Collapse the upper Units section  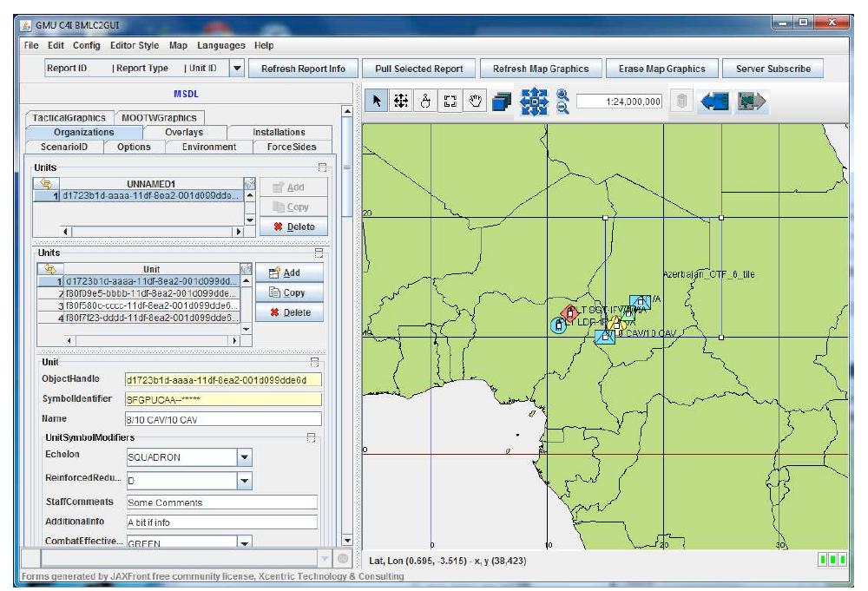(x=322, y=167)
